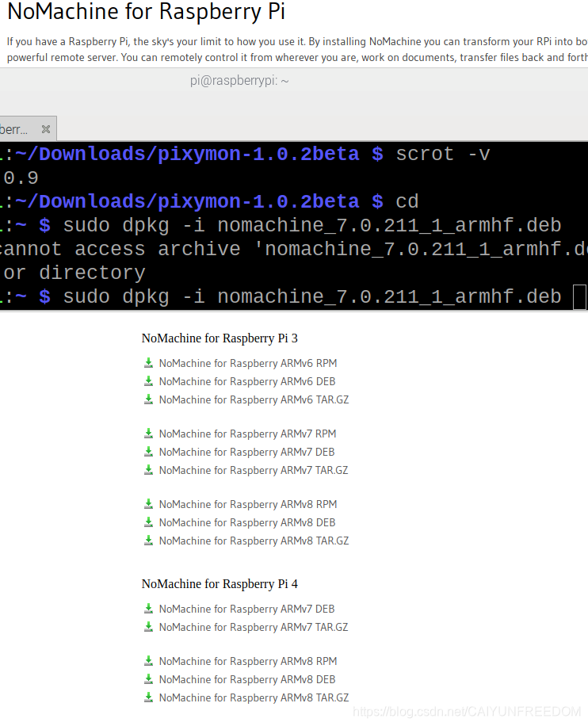Click the 'cd' command in the terminal
Viewport: 588px width, 726px height.
click(407, 202)
